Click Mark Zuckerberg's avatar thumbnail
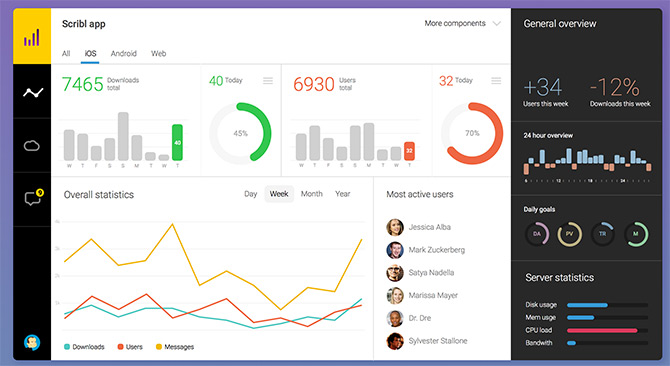This screenshot has height=366, width=670. click(395, 250)
